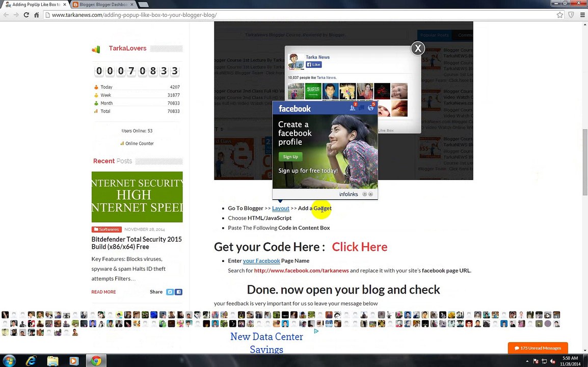This screenshot has width=588, height=367.
Task: Open Bitdefender Total Security 2015 post title
Action: 137,243
